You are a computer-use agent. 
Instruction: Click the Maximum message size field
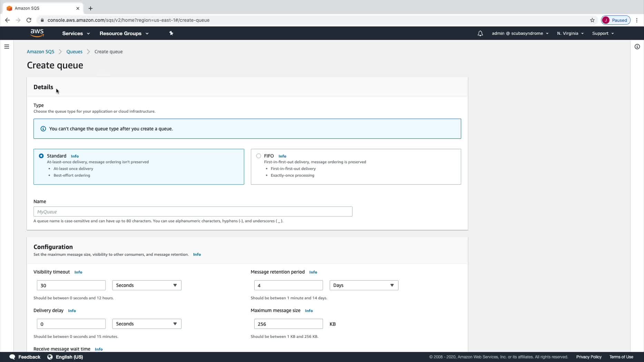click(288, 324)
